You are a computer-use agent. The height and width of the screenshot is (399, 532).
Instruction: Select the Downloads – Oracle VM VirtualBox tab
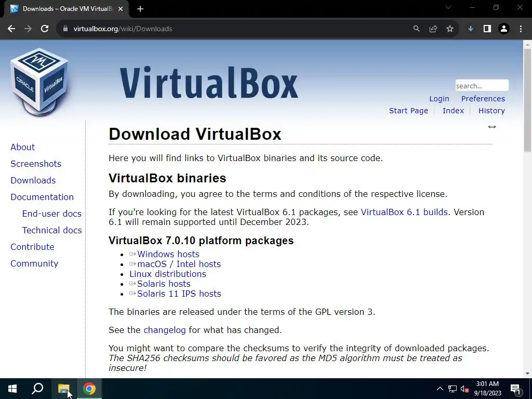click(x=66, y=9)
